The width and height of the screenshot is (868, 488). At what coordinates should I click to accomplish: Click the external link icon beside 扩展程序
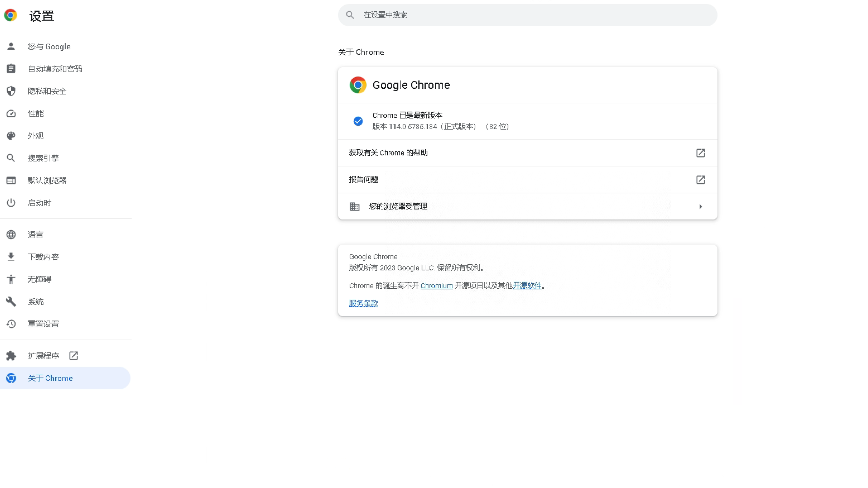click(73, 355)
